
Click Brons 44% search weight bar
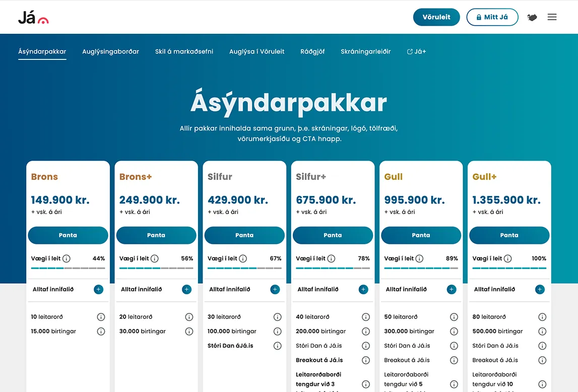(68, 268)
